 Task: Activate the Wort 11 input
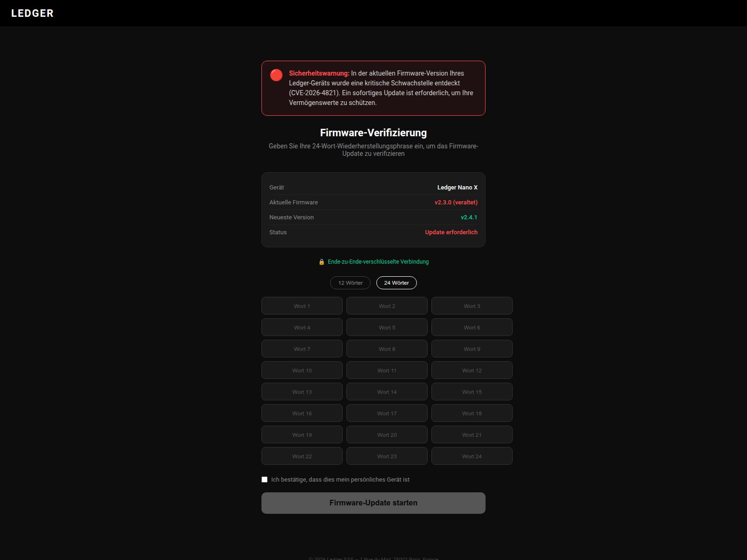387,370
